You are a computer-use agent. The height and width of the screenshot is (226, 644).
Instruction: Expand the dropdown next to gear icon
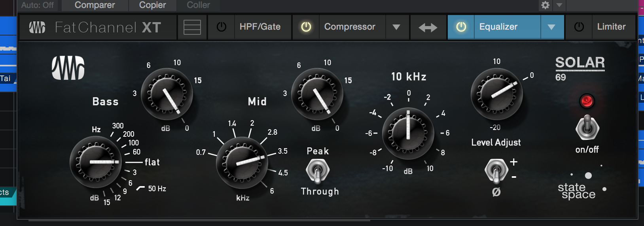pyautogui.click(x=559, y=5)
